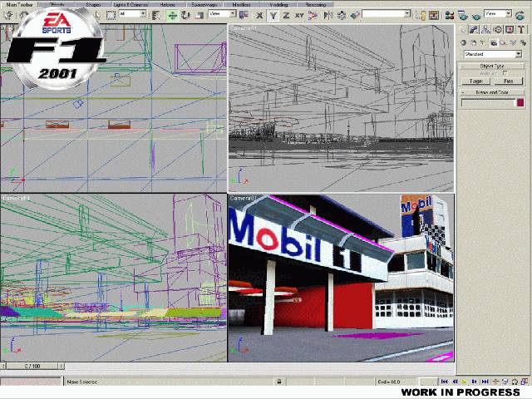Click the Target camera button
The image size is (532, 399).
(x=476, y=81)
